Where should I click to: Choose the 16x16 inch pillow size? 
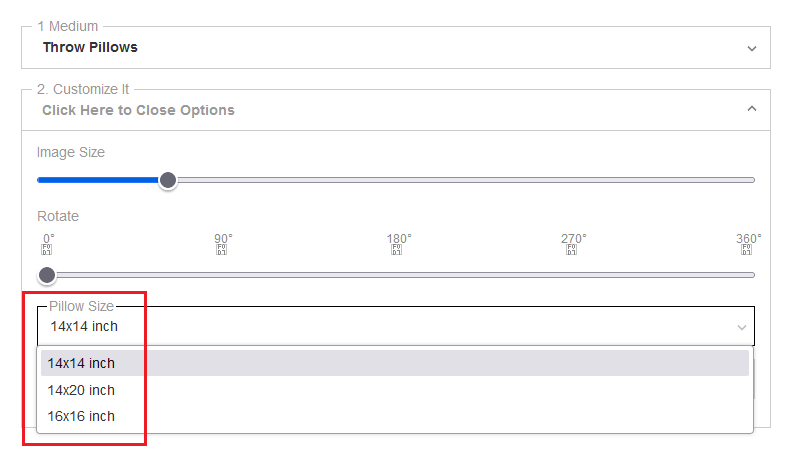click(81, 416)
